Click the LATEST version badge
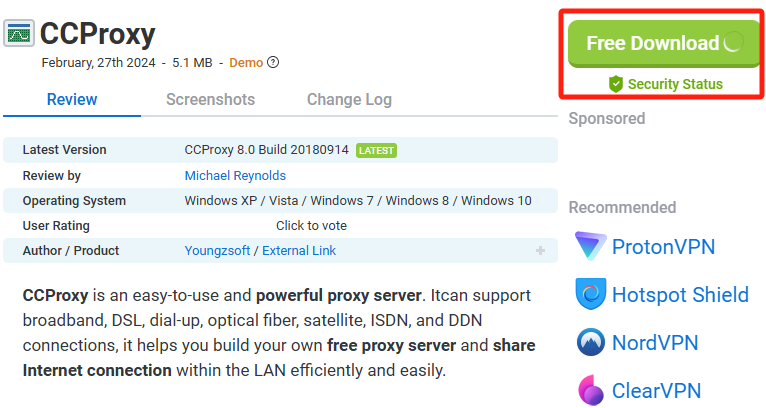The width and height of the screenshot is (766, 408). [376, 150]
